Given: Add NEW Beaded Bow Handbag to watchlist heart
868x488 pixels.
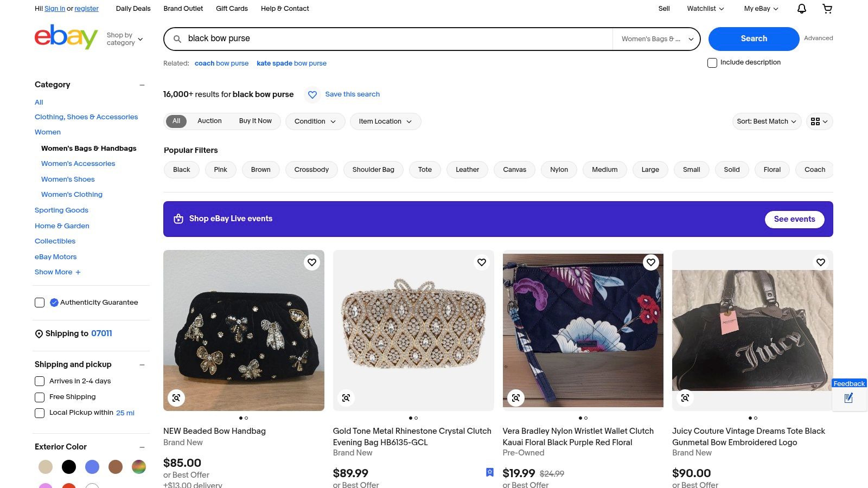Looking at the screenshot, I should [312, 262].
